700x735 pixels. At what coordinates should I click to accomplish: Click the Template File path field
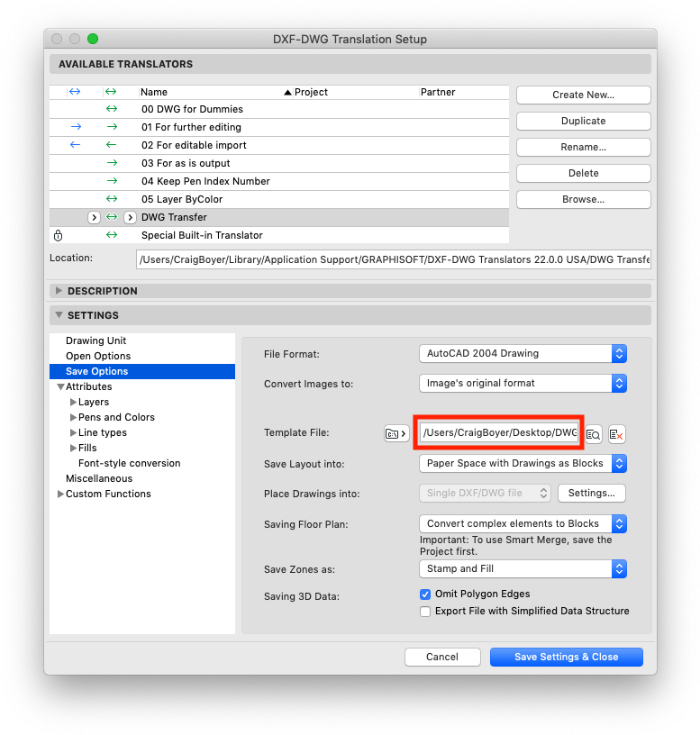500,432
